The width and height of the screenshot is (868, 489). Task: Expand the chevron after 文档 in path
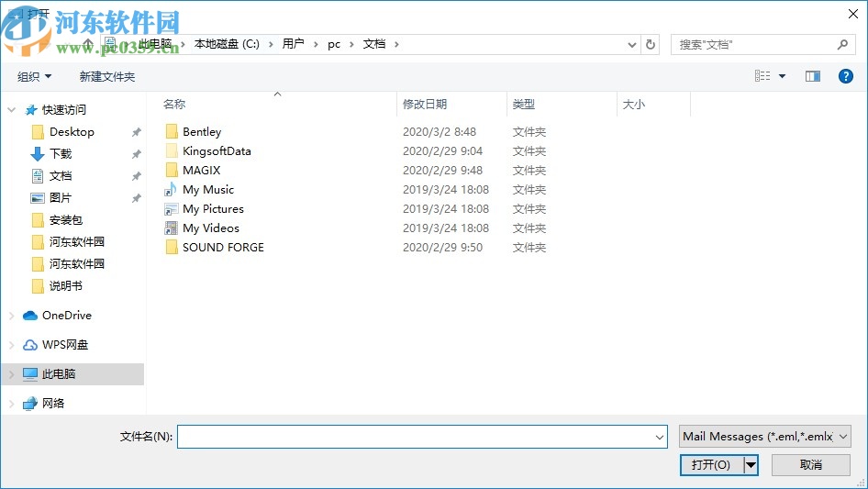[396, 44]
